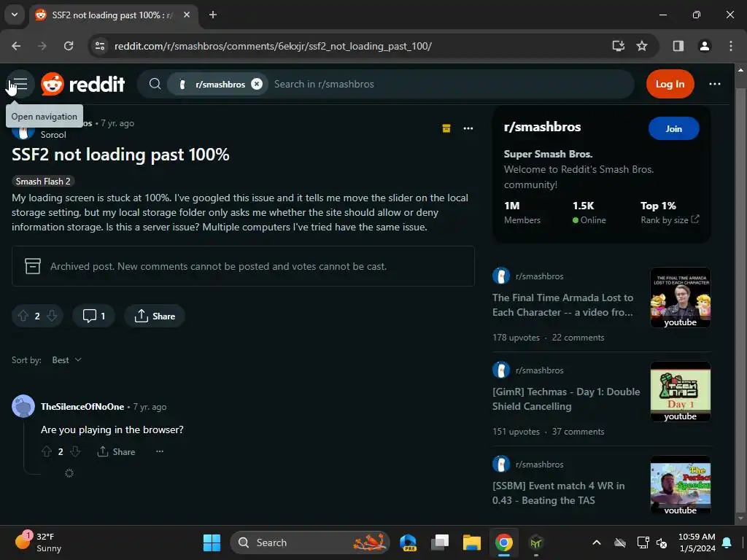Reload the current page
The height and width of the screenshot is (560, 747).
(69, 46)
